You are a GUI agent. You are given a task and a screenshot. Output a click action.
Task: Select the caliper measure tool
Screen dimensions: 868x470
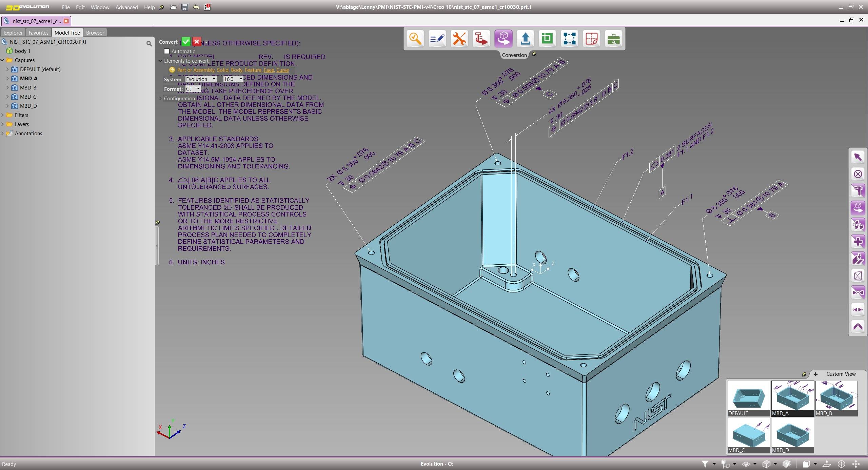(x=858, y=191)
